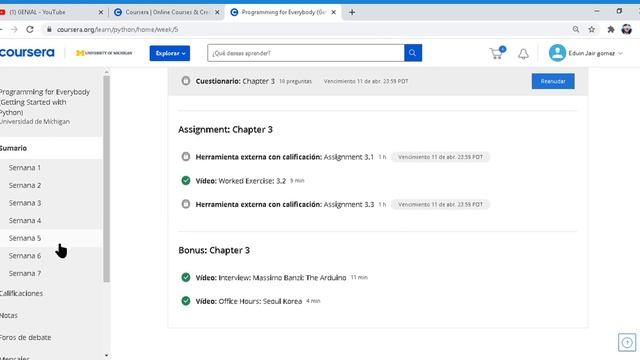Click the Bonus: Chapter 3 heading
The image size is (640, 360).
(x=214, y=250)
